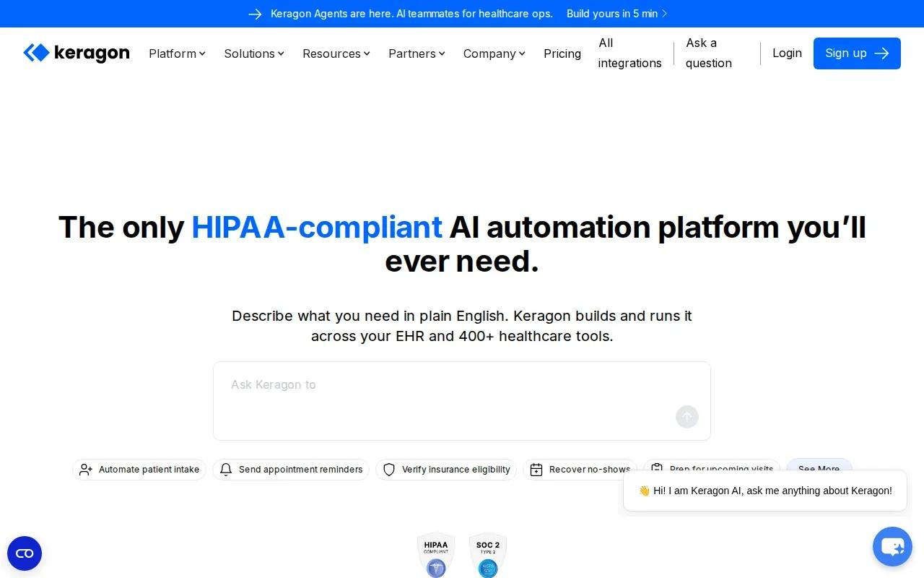Focus the 'Ask Keragon to' prompt field

click(x=462, y=401)
